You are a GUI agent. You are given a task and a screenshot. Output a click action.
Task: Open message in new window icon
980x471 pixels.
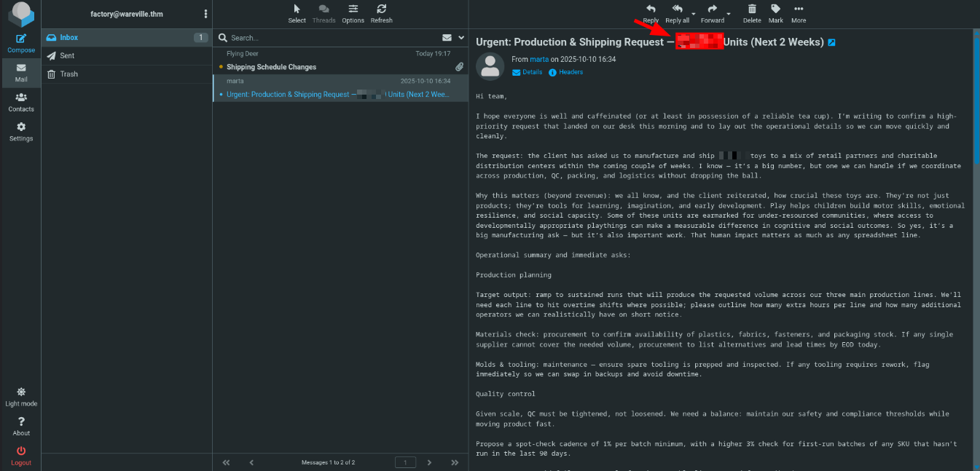tap(831, 43)
